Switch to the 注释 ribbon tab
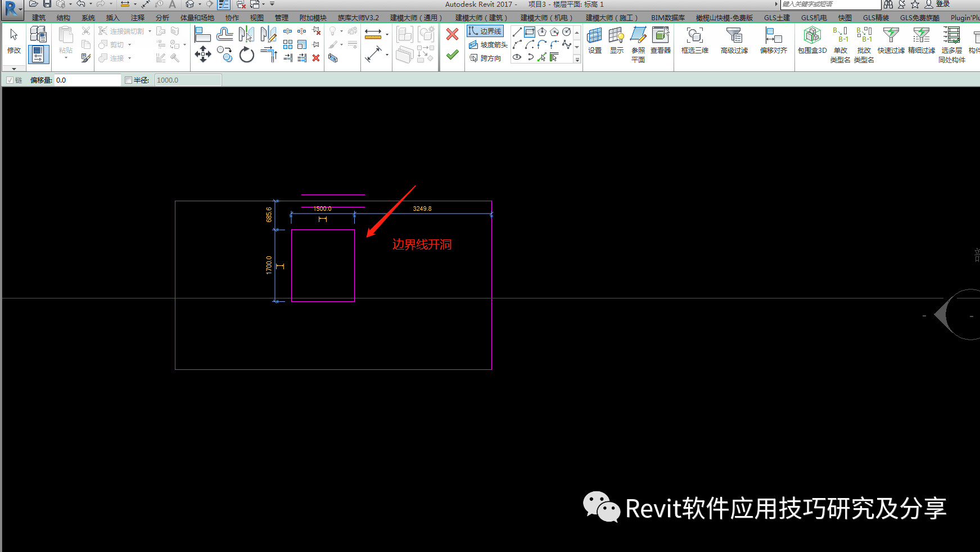Viewport: 980px width, 552px height. pos(138,18)
